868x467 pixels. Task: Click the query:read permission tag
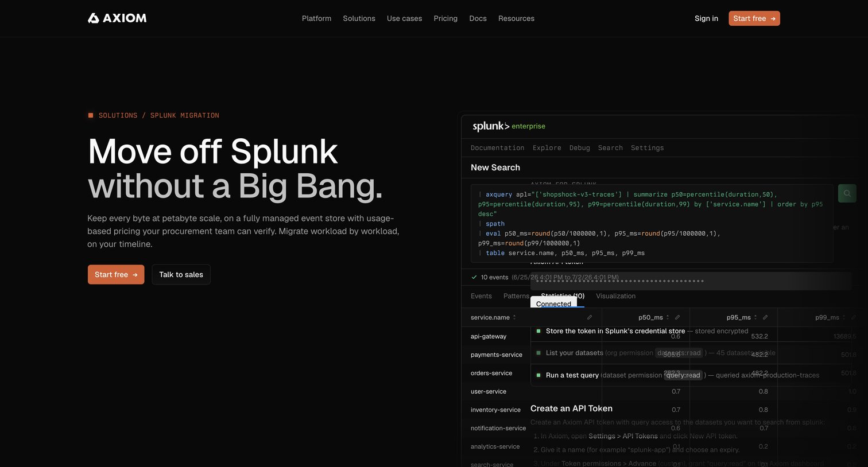[683, 375]
